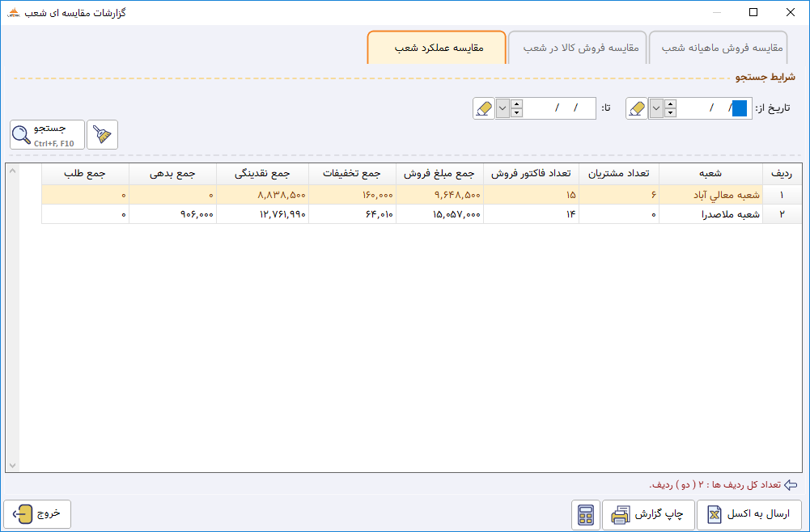
Task: Click inside the 'تا' date field
Action: [559, 108]
